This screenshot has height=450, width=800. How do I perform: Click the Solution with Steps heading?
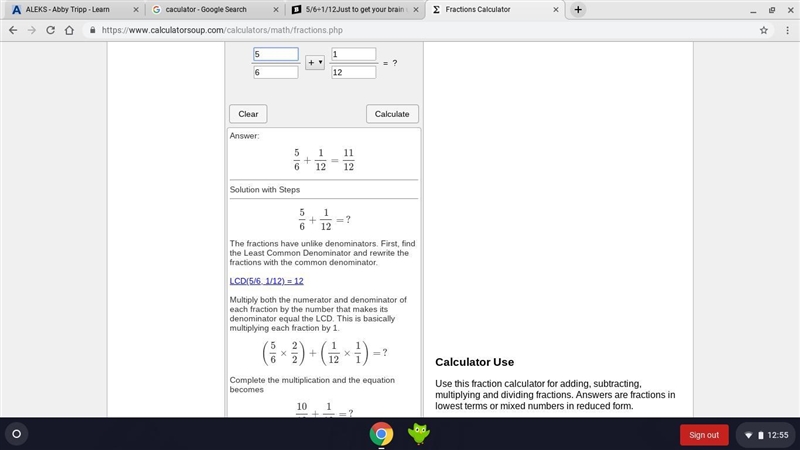pyautogui.click(x=265, y=190)
